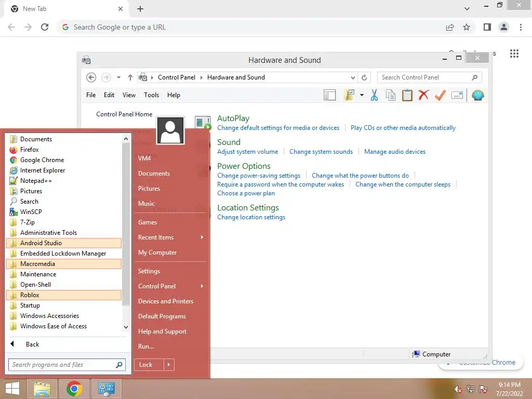This screenshot has height=399, width=532.
Task: Click the Copy icon in Control Panel toolbar
Action: pyautogui.click(x=391, y=96)
